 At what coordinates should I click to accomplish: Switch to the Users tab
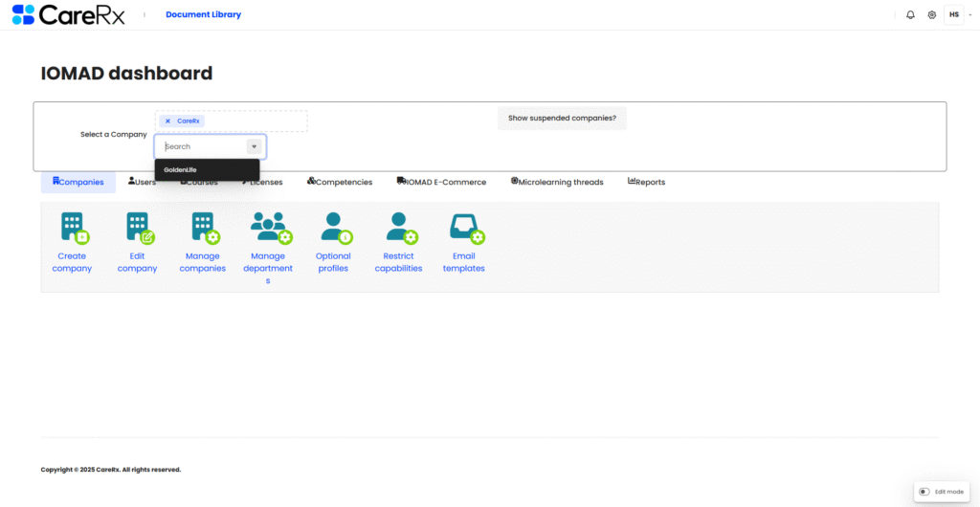(x=142, y=183)
